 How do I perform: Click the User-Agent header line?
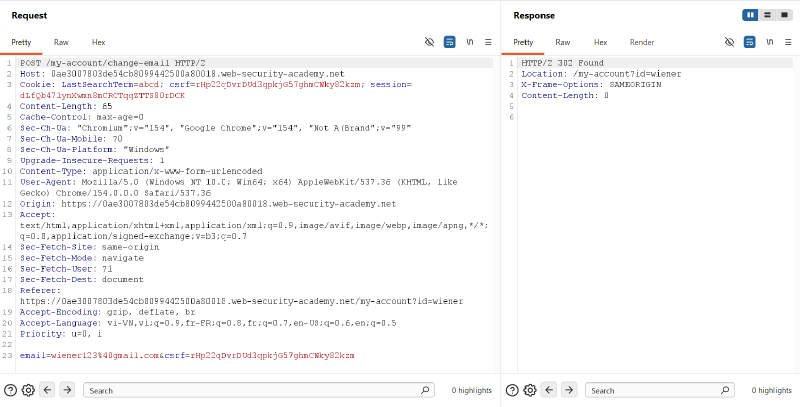(x=238, y=188)
